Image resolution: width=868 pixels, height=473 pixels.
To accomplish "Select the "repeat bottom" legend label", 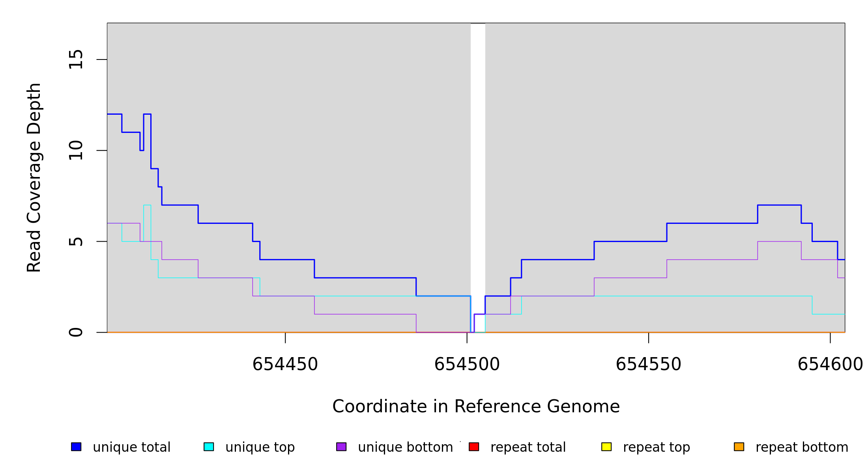I will coord(802,447).
